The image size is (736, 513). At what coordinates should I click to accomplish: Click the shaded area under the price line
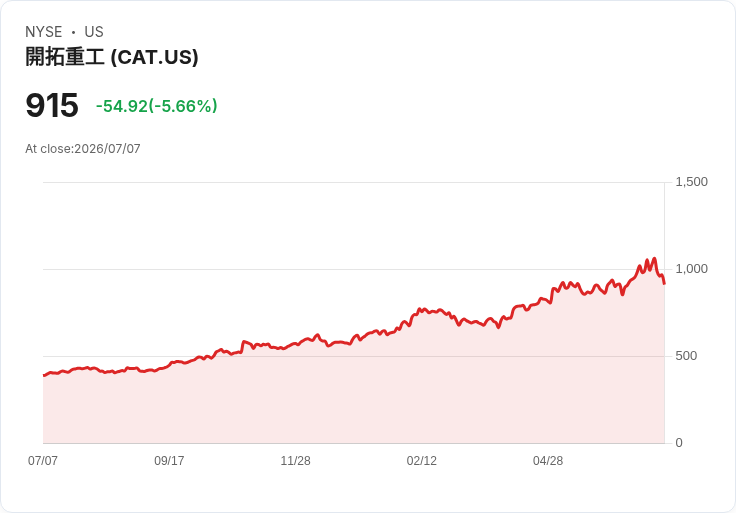click(x=354, y=399)
